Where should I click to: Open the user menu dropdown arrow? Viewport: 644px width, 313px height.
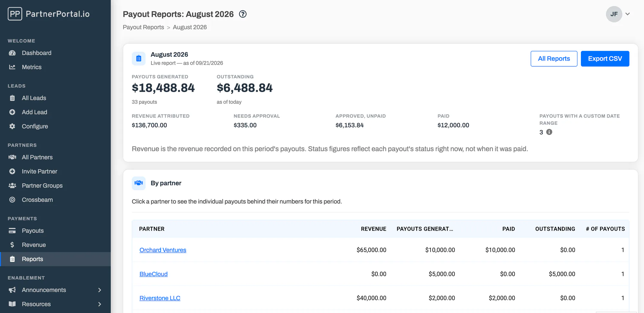click(x=628, y=14)
